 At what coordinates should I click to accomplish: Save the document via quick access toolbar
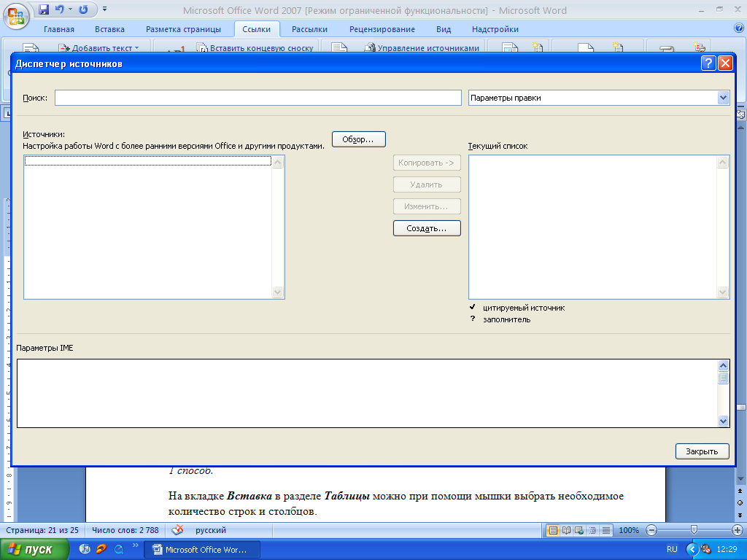44,9
